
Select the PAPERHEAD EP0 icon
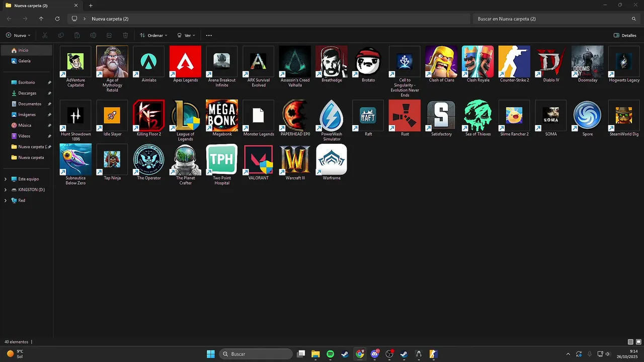[x=295, y=116]
